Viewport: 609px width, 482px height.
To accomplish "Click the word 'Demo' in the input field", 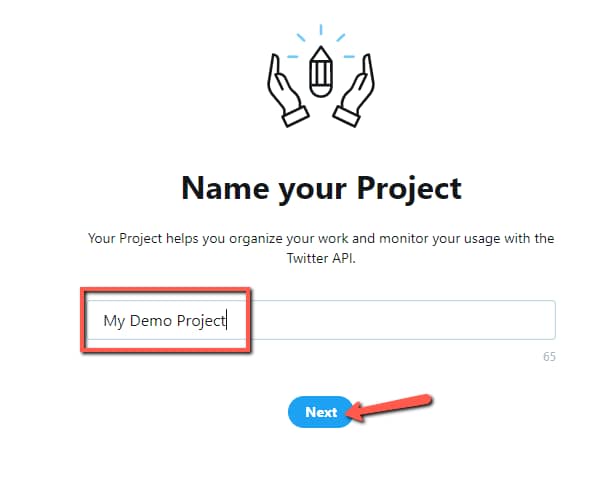I will coord(151,320).
